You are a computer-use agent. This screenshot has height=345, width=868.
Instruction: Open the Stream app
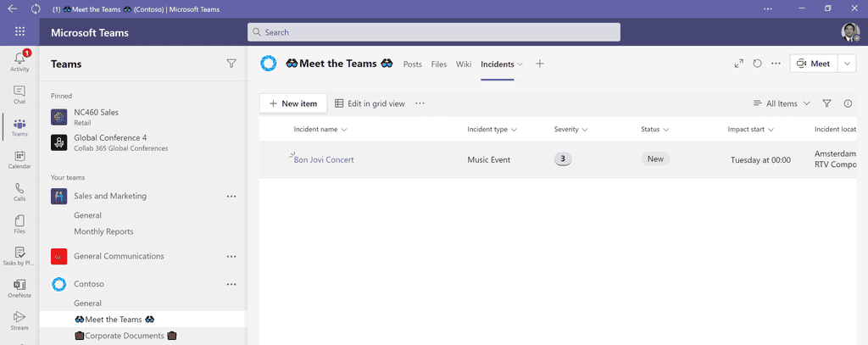pos(19,321)
